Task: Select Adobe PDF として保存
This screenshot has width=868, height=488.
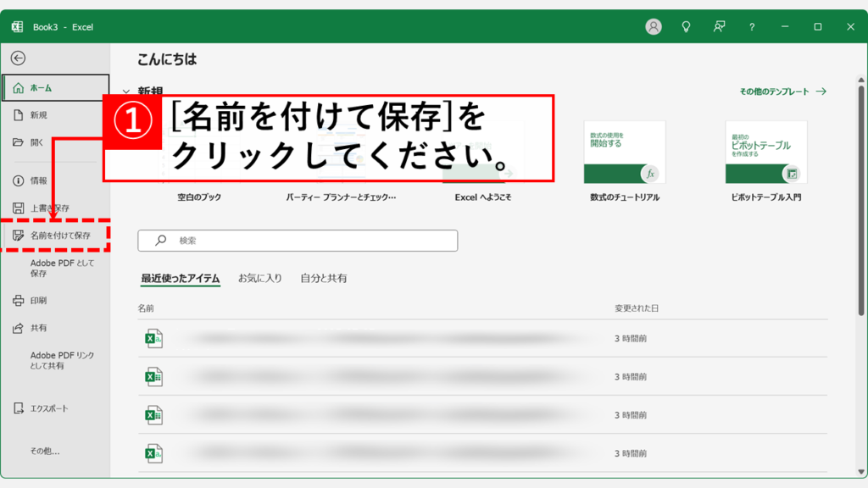Action: (x=62, y=269)
